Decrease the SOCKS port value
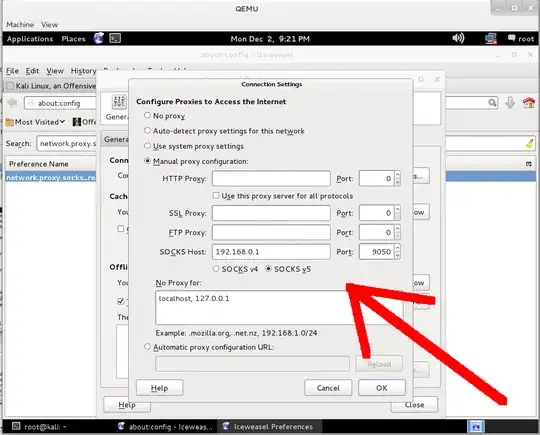This screenshot has height=435, width=540. (398, 256)
